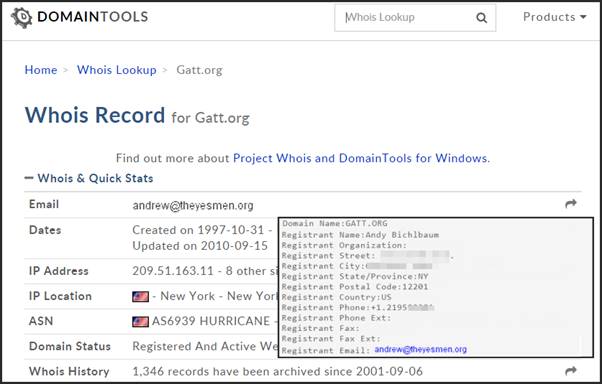Click the DOMAINTOOLS wordmark text
The width and height of the screenshot is (602, 384).
click(93, 17)
